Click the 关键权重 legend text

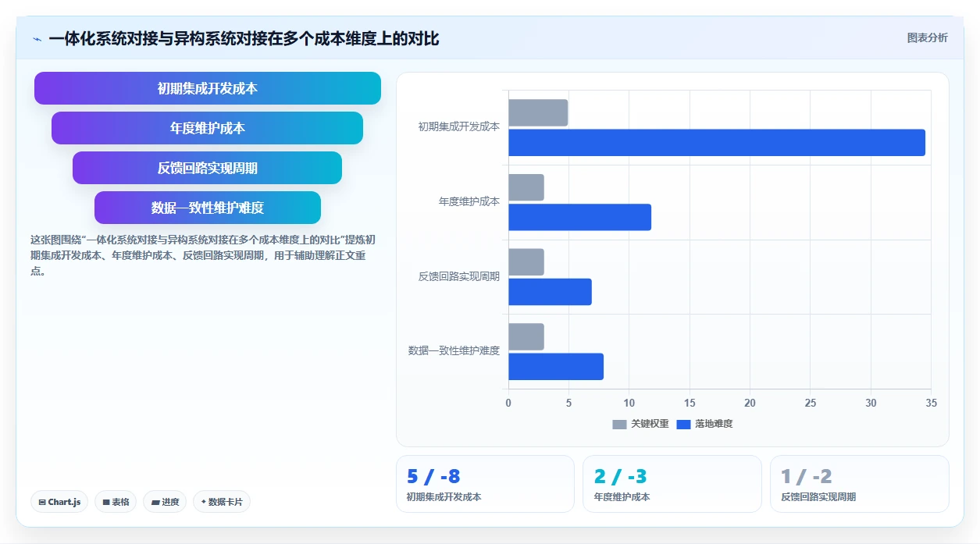[x=650, y=424]
